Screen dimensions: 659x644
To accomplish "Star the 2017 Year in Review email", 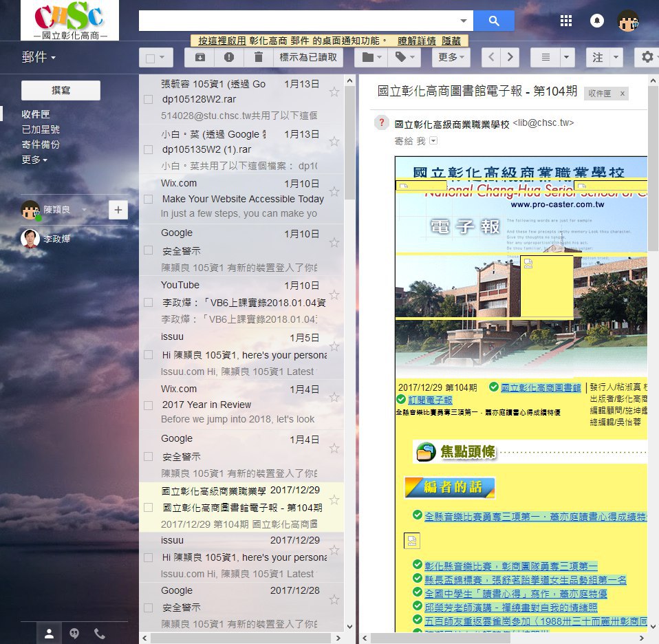I will click(334, 397).
